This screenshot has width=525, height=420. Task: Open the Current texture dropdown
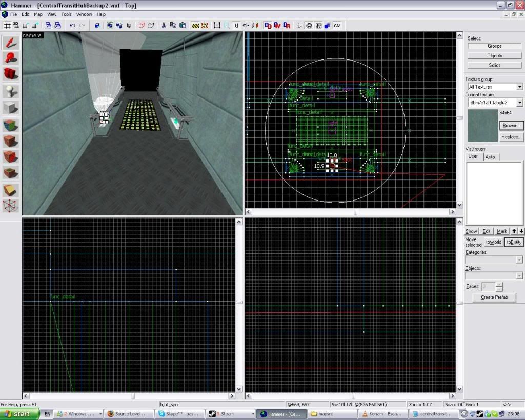point(519,103)
